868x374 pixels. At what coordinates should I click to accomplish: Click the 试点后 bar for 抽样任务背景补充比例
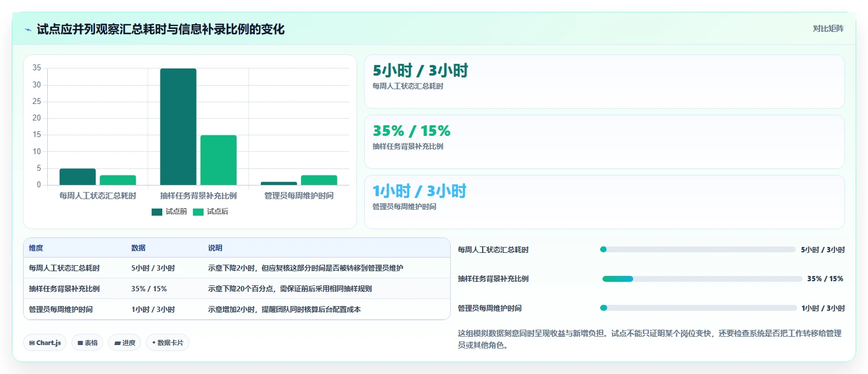coord(218,160)
